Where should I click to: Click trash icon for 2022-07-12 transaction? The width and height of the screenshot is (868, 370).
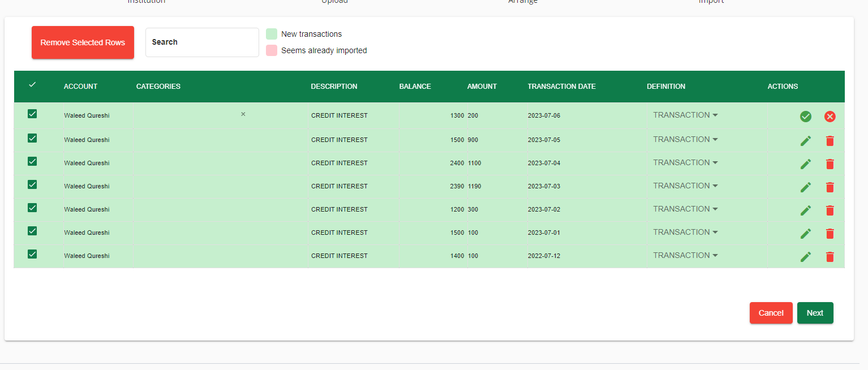point(830,257)
